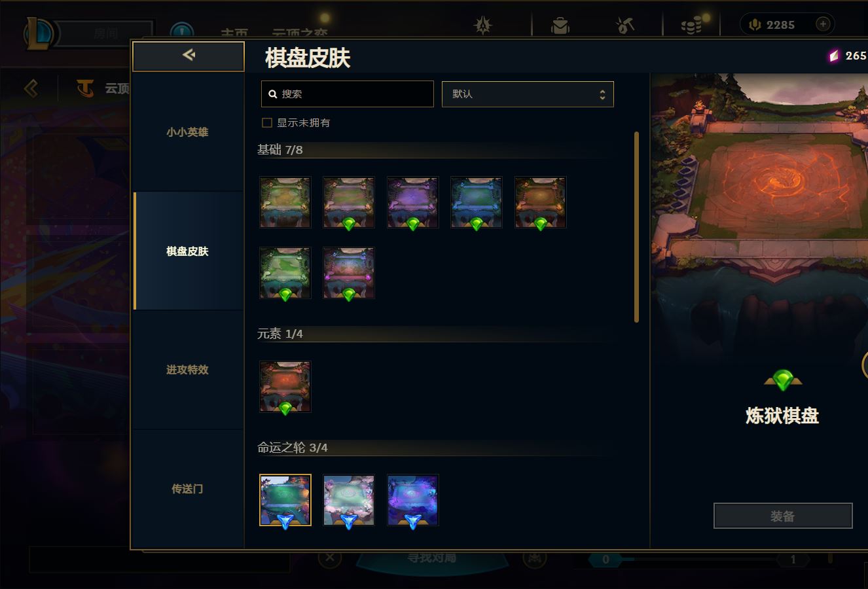Select the 元素 red inferno board thumbnail

coord(285,387)
